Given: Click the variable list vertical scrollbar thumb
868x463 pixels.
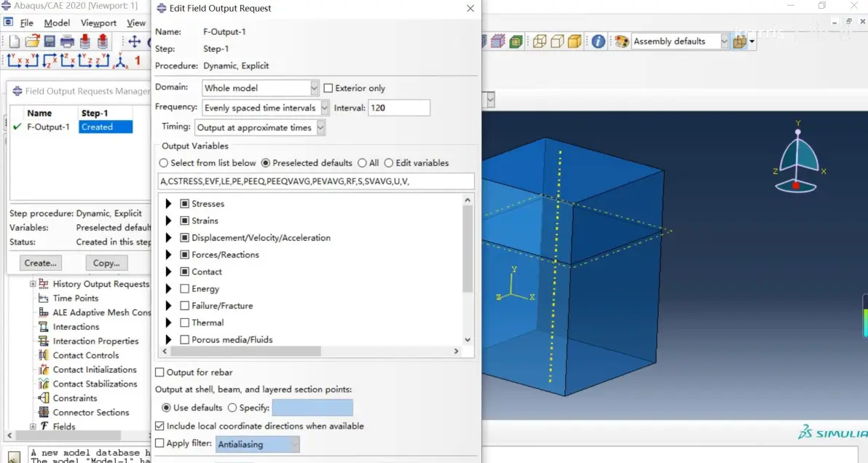Looking at the screenshot, I should click(x=467, y=249).
